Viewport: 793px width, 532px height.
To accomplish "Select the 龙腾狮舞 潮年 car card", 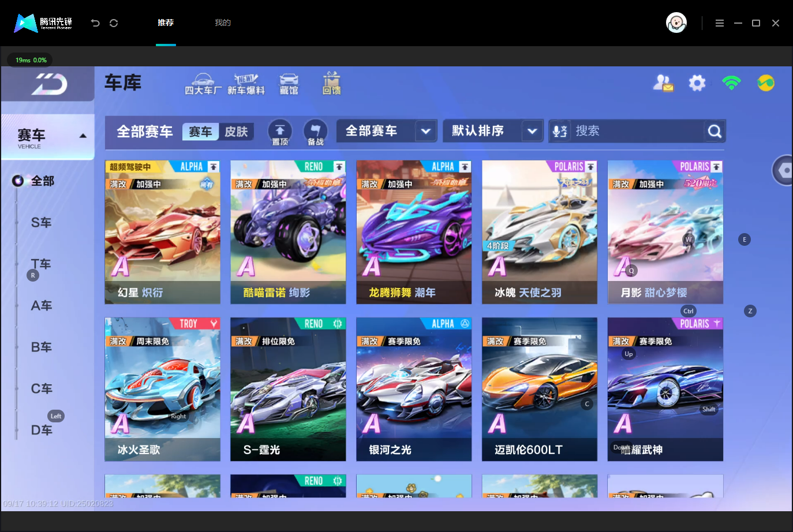I will (414, 232).
